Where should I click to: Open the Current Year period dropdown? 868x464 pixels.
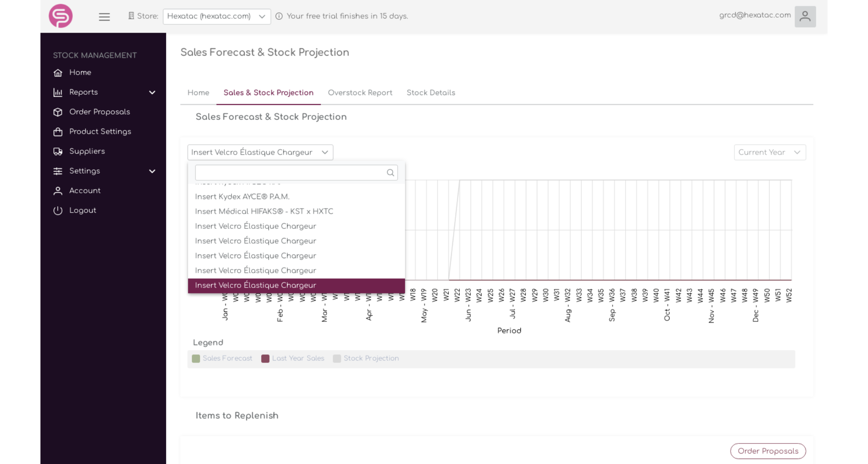tap(770, 153)
